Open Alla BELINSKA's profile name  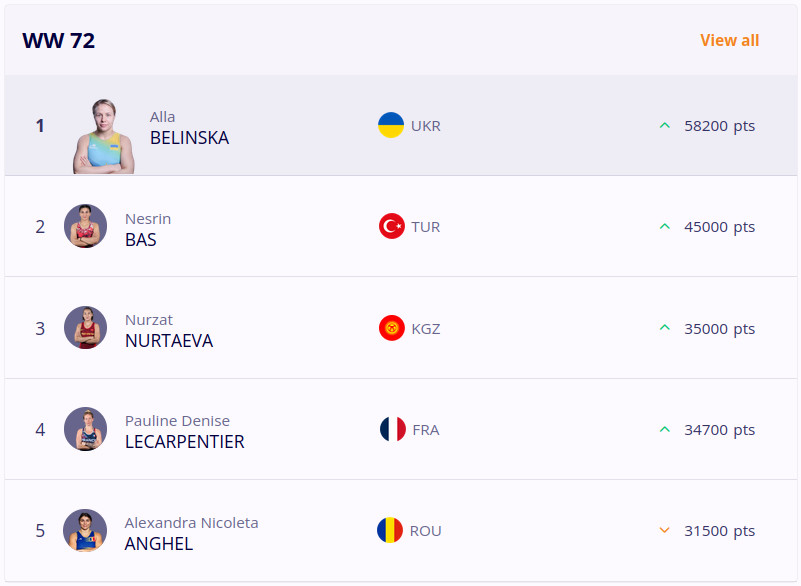point(189,138)
